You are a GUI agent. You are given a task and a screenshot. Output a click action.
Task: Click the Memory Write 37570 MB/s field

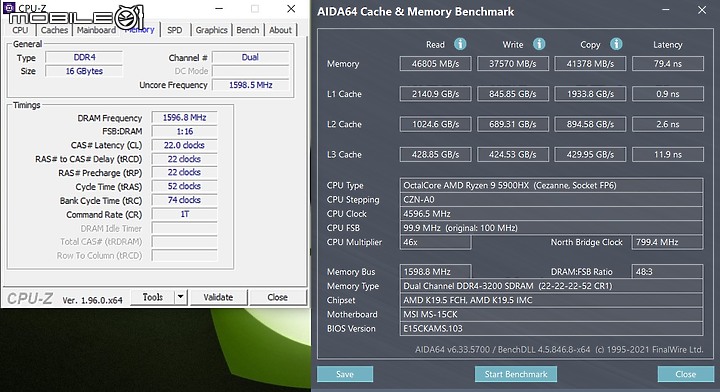coord(513,64)
